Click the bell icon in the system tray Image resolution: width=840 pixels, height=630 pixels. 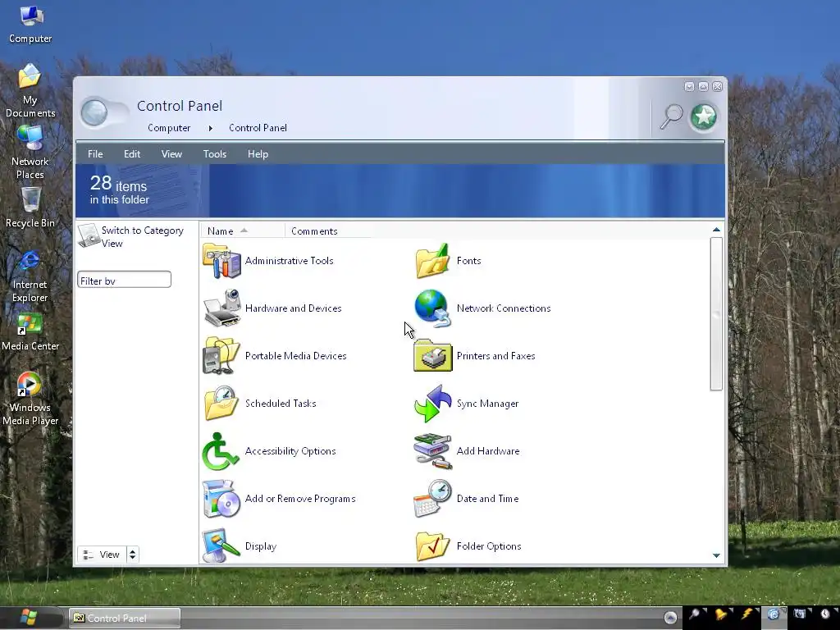coord(720,614)
